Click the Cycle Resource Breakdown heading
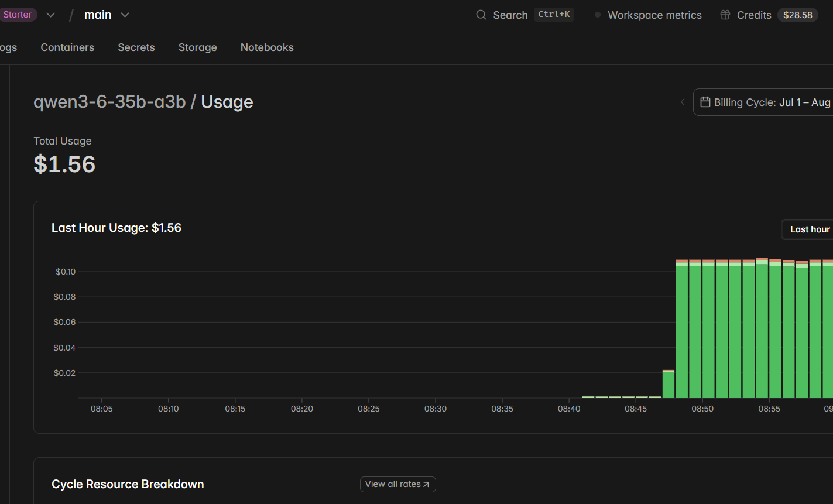 (x=128, y=484)
